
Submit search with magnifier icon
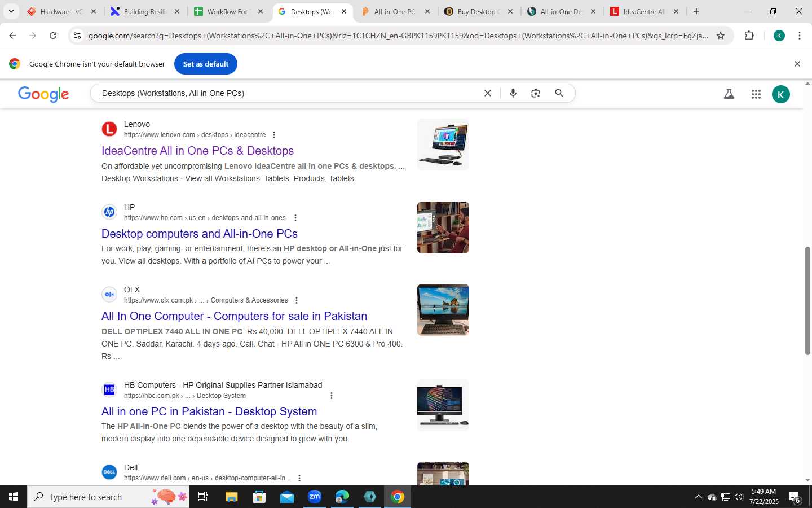[559, 93]
